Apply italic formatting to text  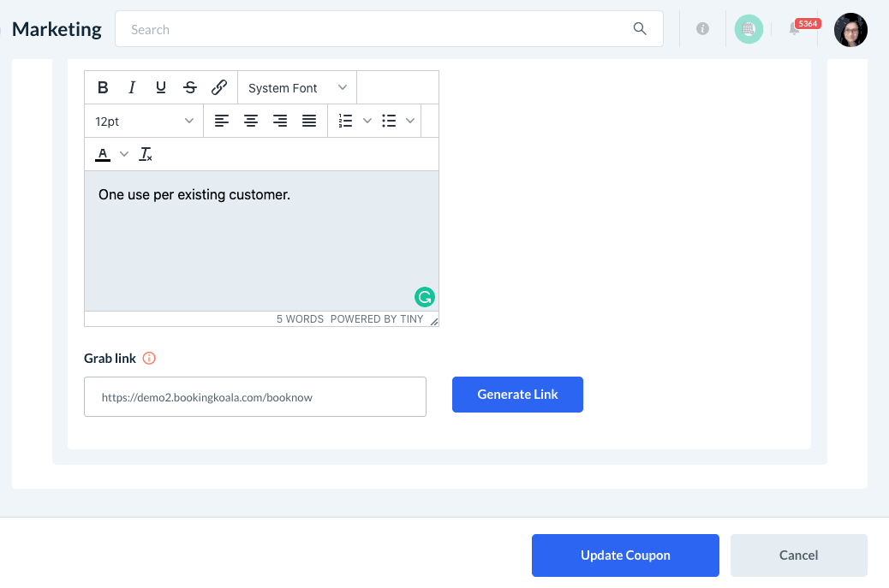132,87
